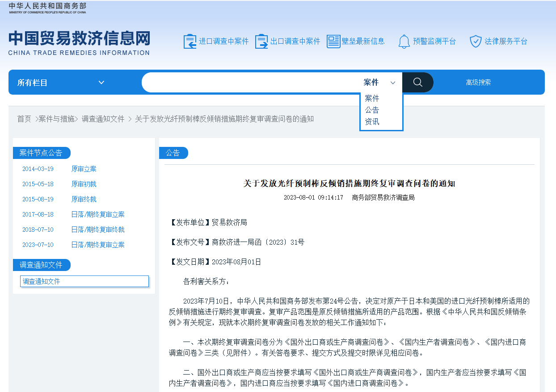
Task: Open 日落/期终复审立案 dated 2017-08-18
Action: 98,215
